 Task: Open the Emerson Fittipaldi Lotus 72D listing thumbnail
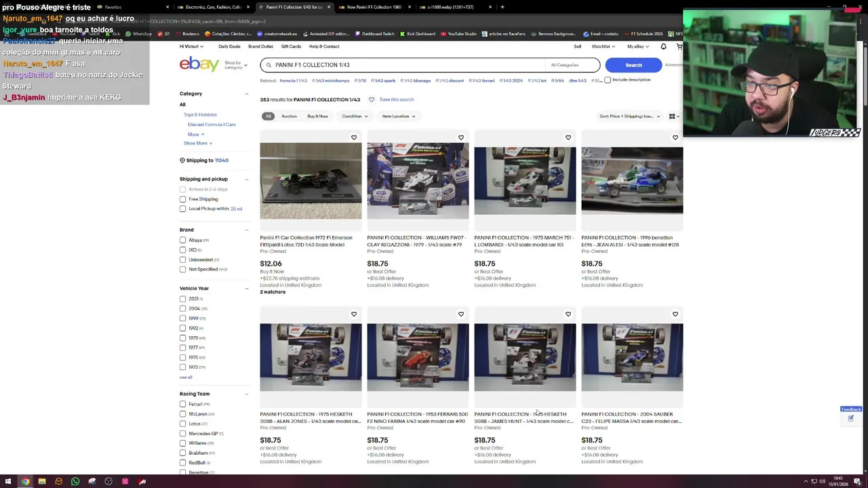311,181
